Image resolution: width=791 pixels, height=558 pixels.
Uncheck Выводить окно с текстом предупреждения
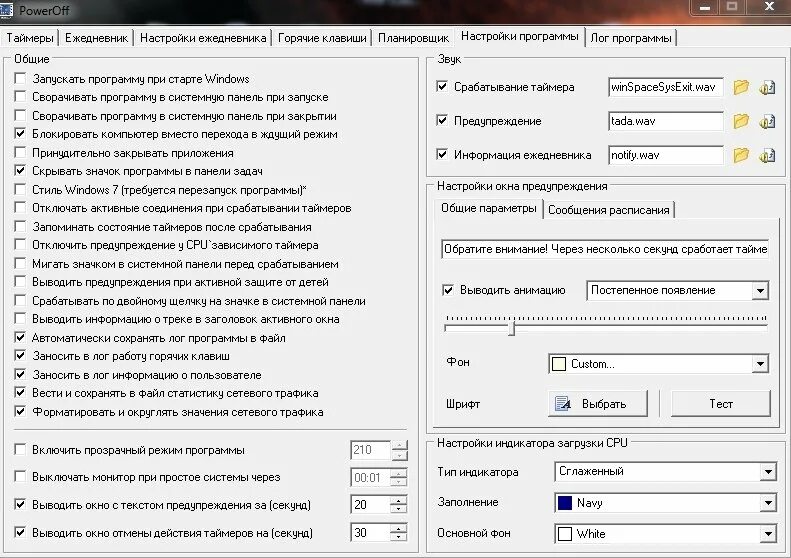pos(20,505)
